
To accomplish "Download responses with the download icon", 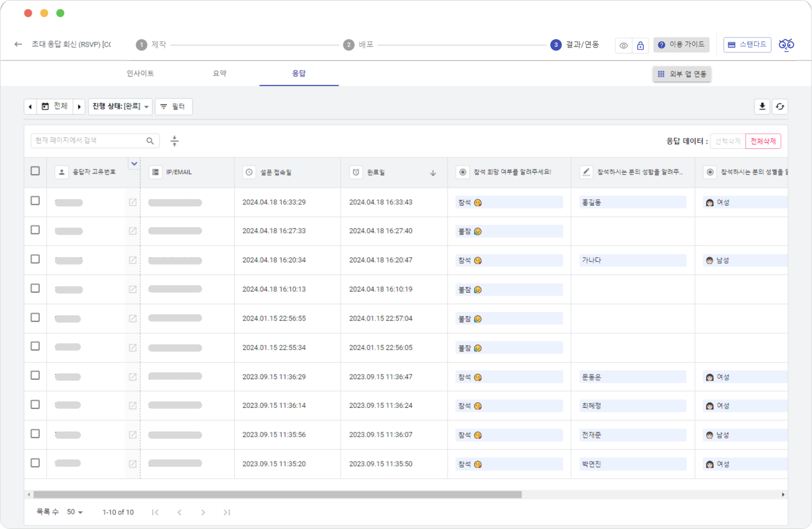I will (762, 106).
